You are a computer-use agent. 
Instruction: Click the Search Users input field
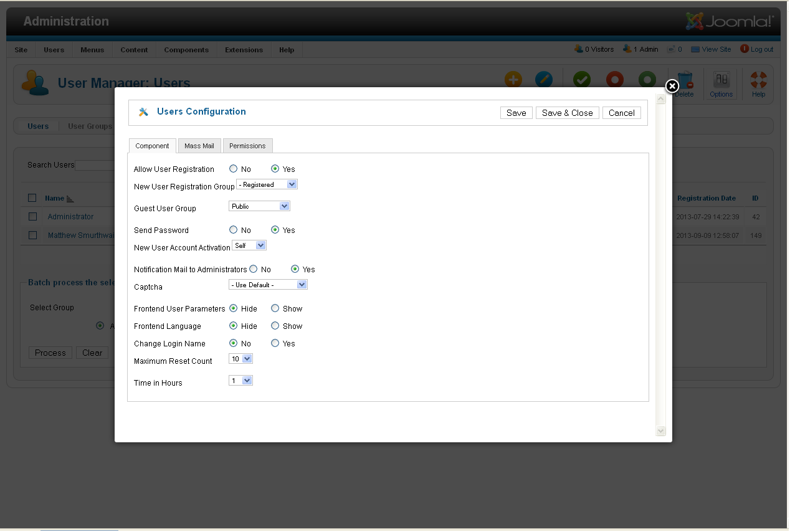pyautogui.click(x=95, y=165)
